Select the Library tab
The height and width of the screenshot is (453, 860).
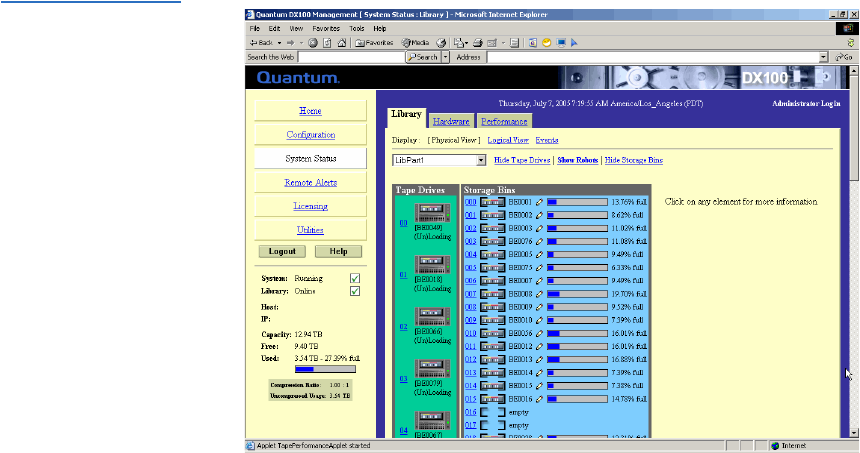coord(406,114)
